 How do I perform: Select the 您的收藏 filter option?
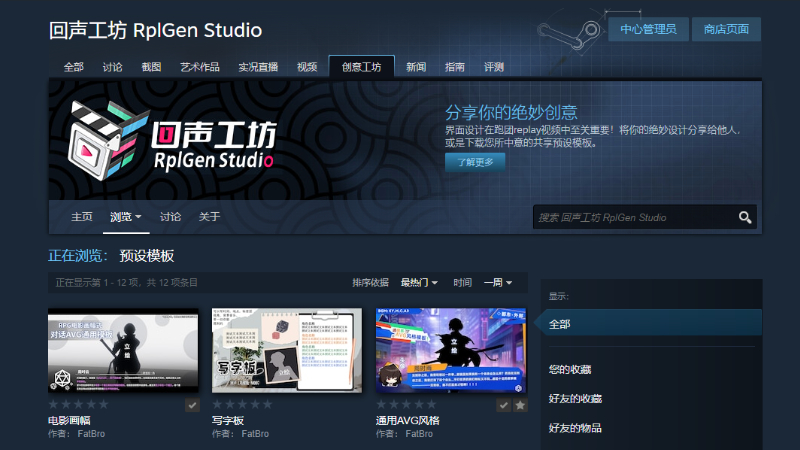570,369
